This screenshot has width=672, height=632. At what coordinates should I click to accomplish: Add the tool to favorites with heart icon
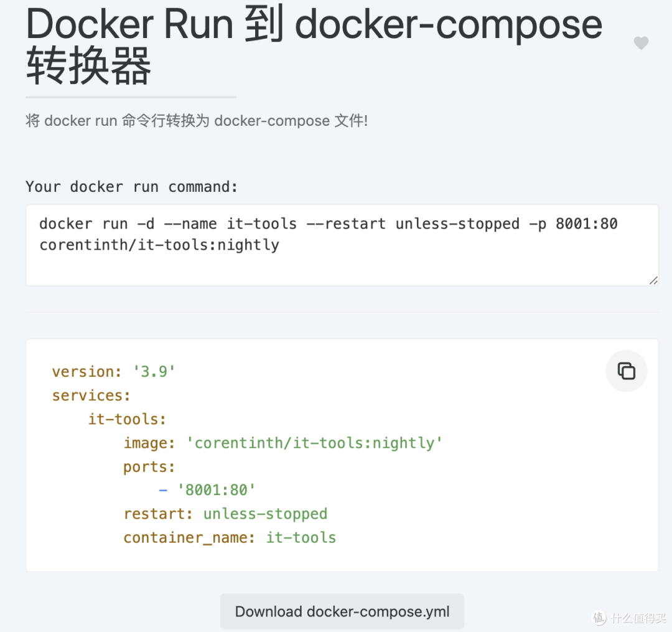coord(641,43)
